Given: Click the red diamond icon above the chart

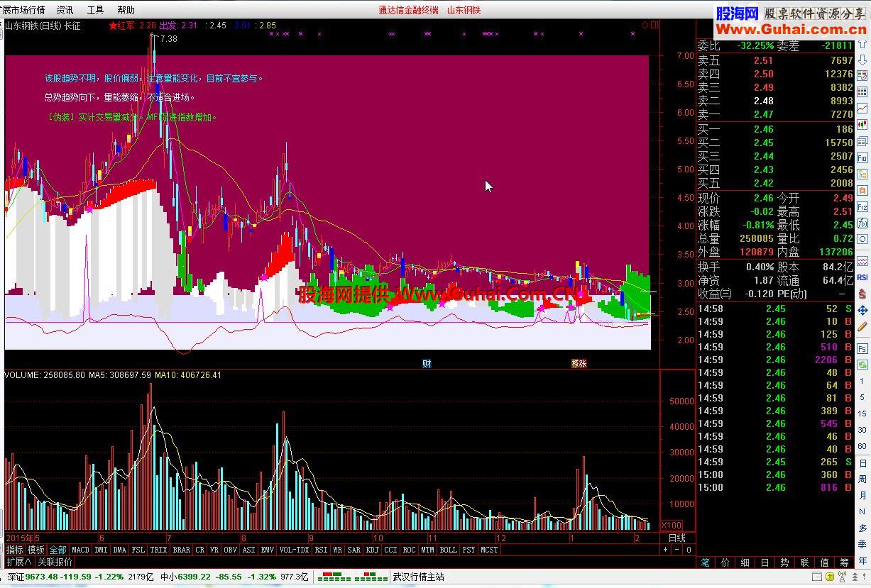Looking at the screenshot, I should [x=645, y=25].
